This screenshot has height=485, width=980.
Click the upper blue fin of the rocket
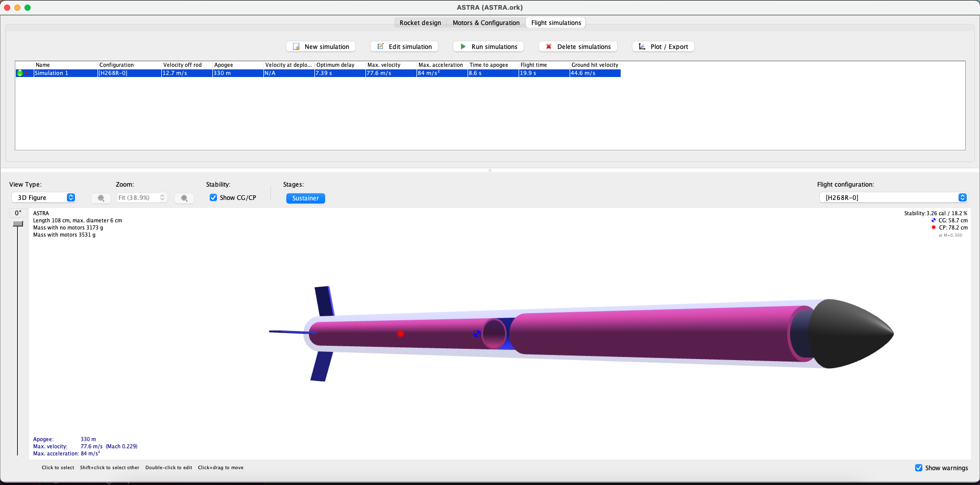324,301
